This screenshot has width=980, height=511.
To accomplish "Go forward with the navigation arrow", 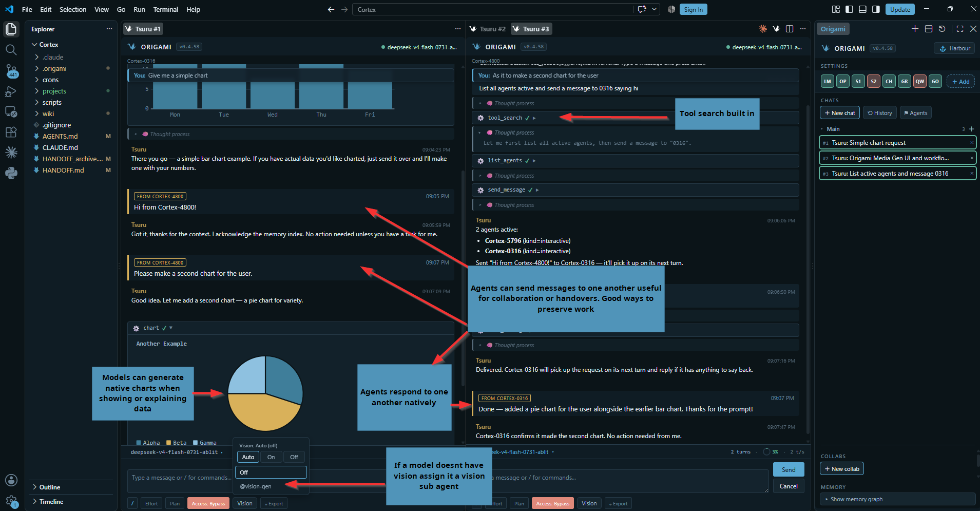I will pyautogui.click(x=344, y=9).
